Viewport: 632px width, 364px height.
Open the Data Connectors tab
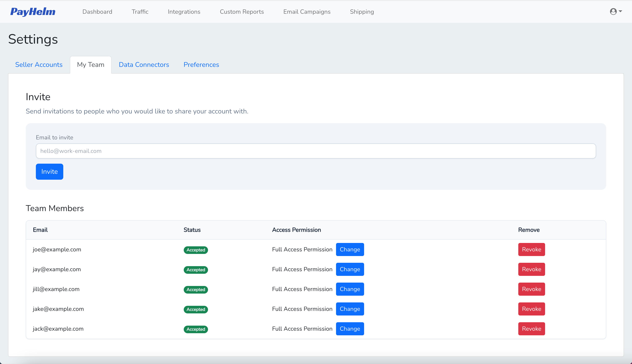tap(144, 65)
